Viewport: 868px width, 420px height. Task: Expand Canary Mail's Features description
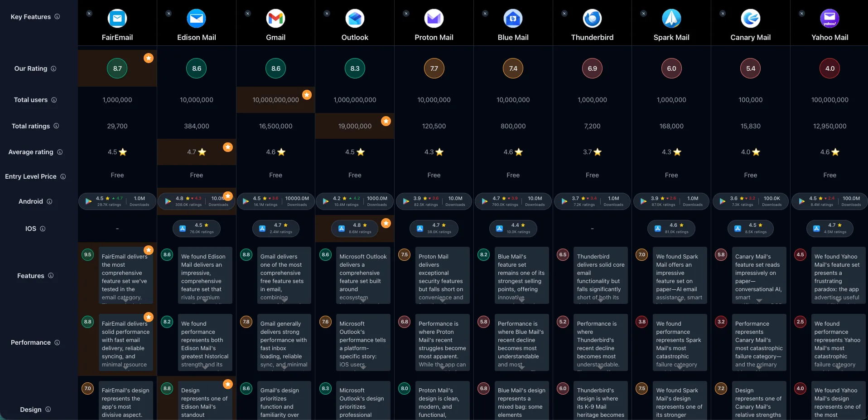click(759, 300)
